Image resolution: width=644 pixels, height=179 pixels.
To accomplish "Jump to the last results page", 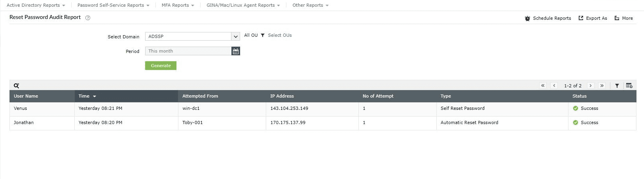I will 602,86.
